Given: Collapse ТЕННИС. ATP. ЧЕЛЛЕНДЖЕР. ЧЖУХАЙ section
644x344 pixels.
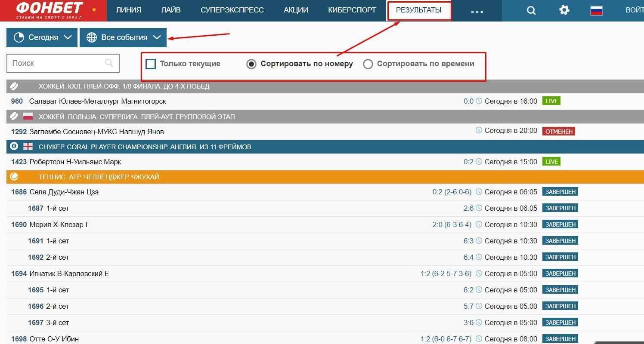Looking at the screenshot, I should click(x=325, y=177).
